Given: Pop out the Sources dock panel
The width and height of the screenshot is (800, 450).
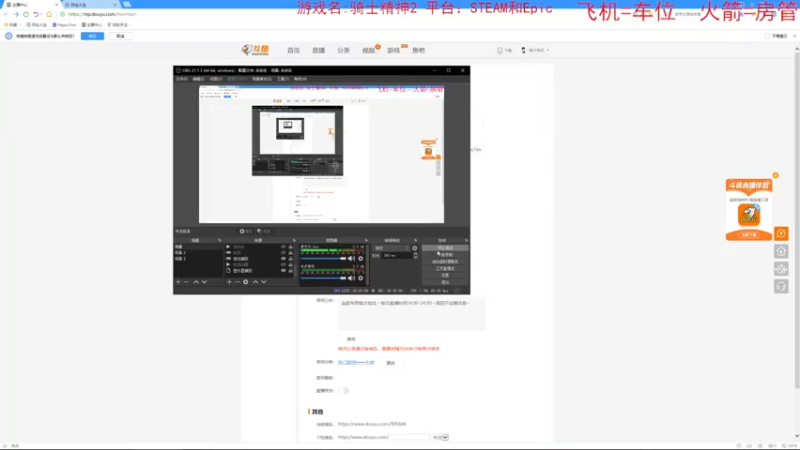Looking at the screenshot, I should (x=294, y=240).
